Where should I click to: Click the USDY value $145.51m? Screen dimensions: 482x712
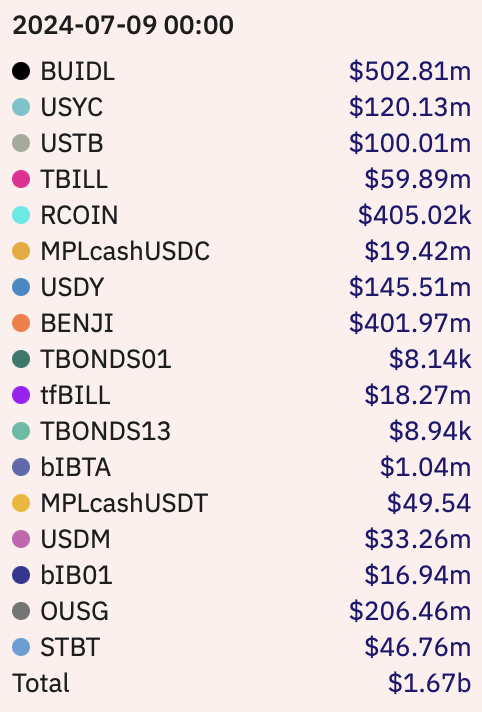410,287
